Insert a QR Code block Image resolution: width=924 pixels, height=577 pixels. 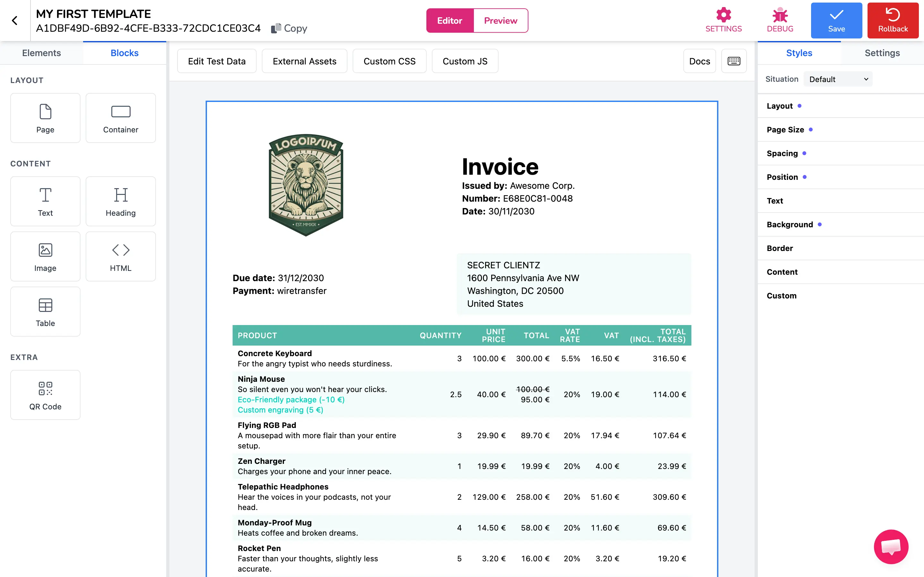coord(45,394)
